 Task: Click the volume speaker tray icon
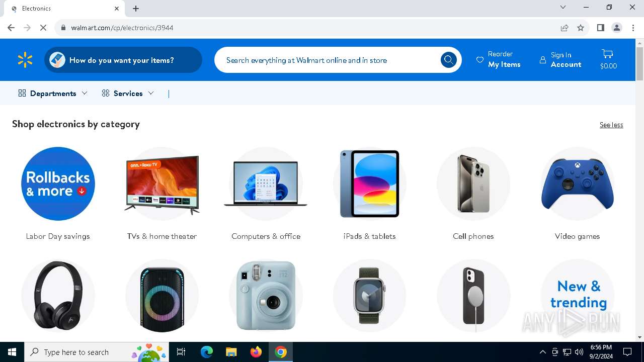coord(579,352)
